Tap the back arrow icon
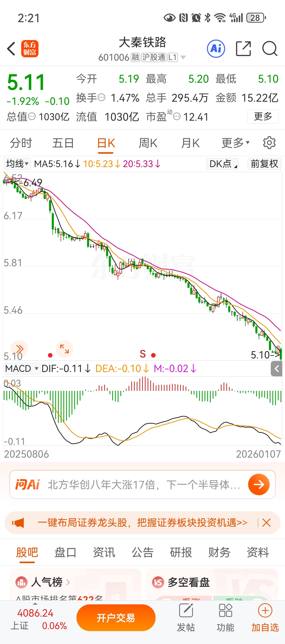 click(11, 48)
